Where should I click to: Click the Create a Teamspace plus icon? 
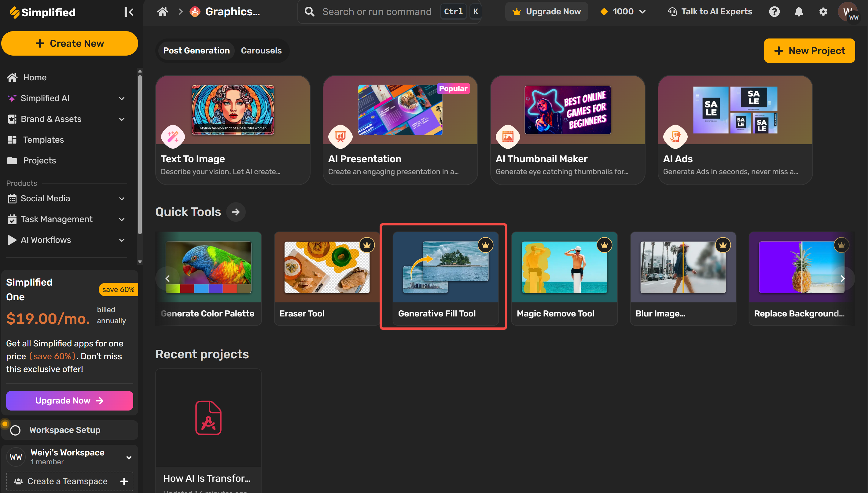124,481
